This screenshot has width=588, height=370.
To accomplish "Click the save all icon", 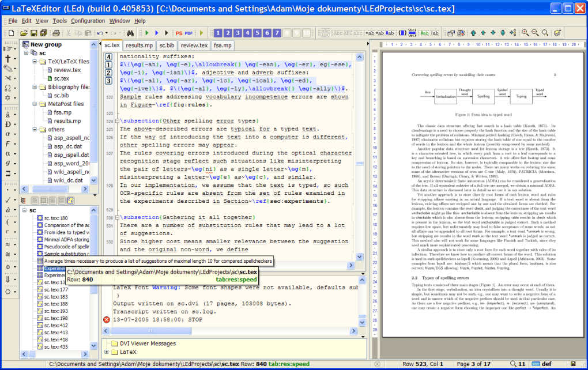I will tap(43, 33).
